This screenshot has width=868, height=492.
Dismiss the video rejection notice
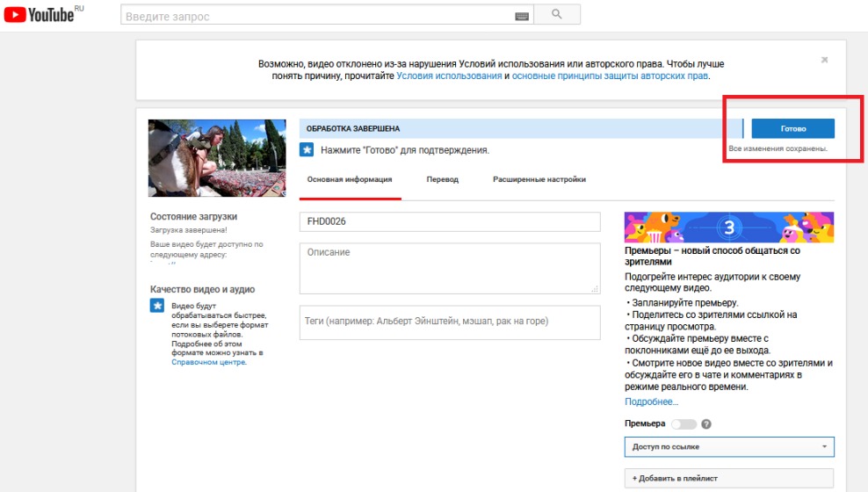[824, 60]
